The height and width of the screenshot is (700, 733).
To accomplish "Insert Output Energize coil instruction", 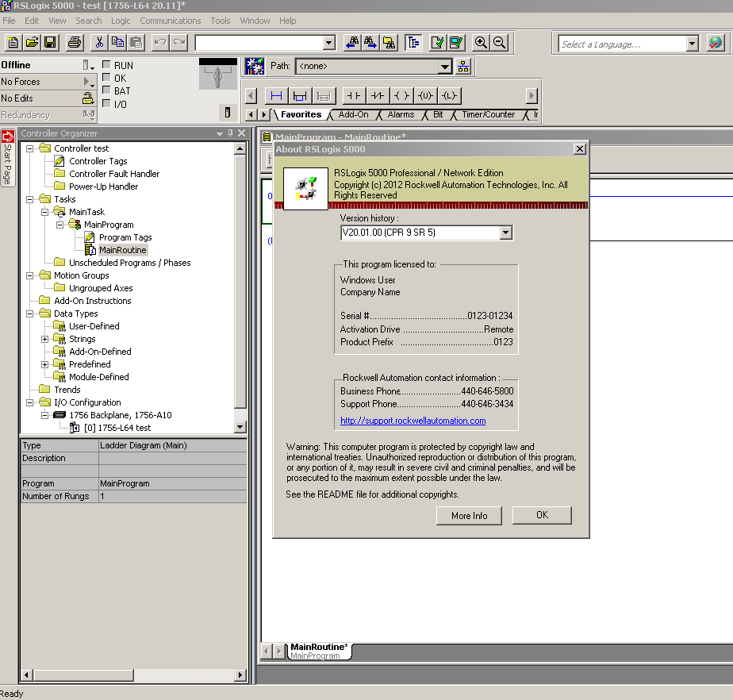I will click(401, 96).
